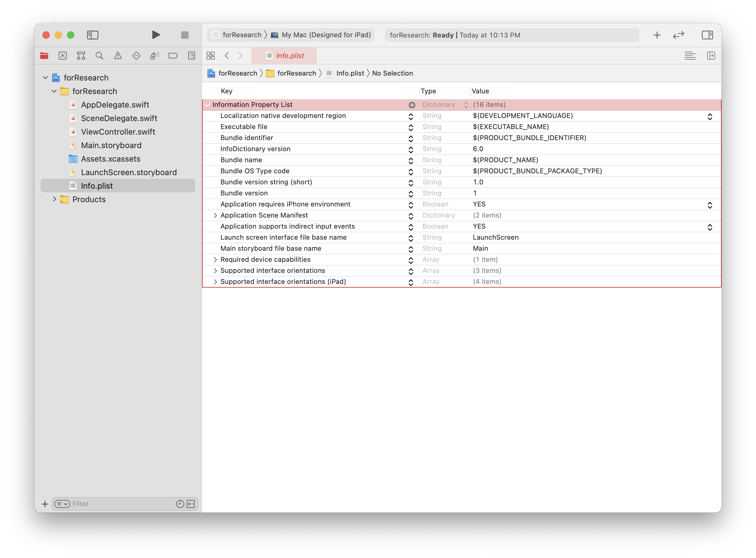Toggle the right inspector panel
The height and width of the screenshot is (558, 756).
click(x=707, y=35)
